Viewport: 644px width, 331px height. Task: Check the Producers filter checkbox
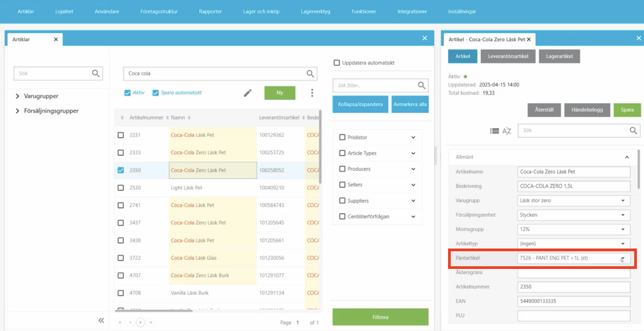point(342,169)
